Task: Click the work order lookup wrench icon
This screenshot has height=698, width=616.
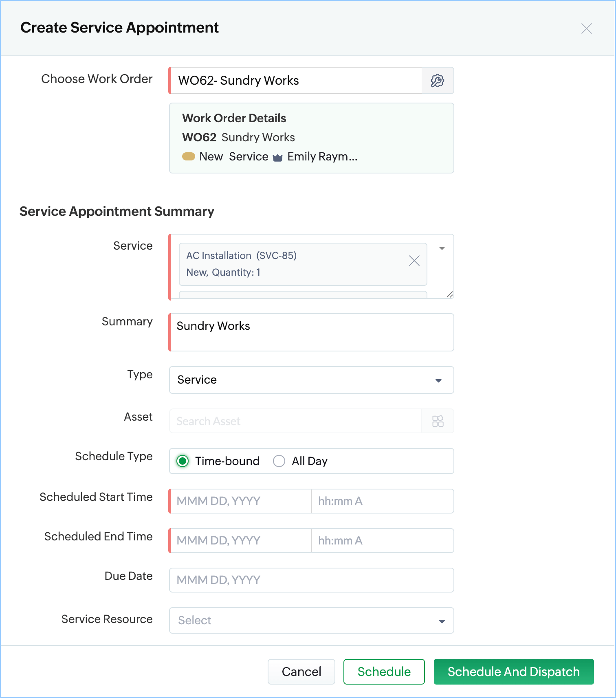Action: pyautogui.click(x=437, y=81)
